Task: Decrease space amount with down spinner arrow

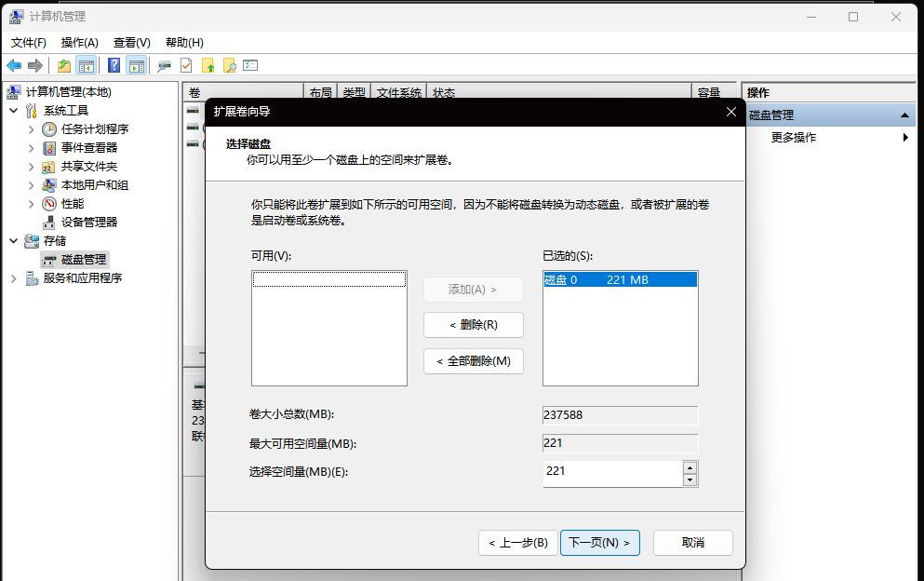Action: point(690,480)
